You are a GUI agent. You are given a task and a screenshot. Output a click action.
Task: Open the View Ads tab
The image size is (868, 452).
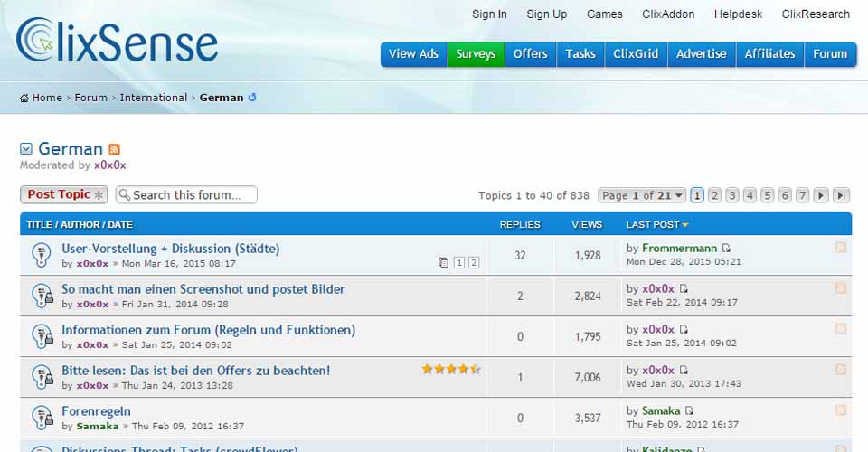pos(413,54)
